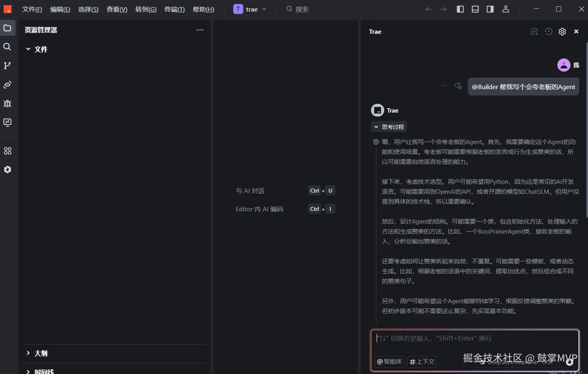
Task: Open the DeepSeek-Reasoner model selector
Action: click(516, 362)
